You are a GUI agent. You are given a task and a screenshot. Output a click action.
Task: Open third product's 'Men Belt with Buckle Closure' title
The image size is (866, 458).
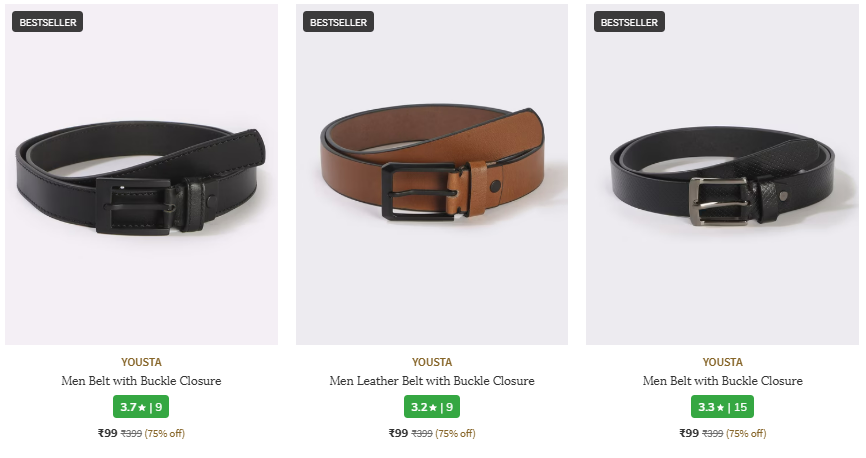tap(722, 381)
